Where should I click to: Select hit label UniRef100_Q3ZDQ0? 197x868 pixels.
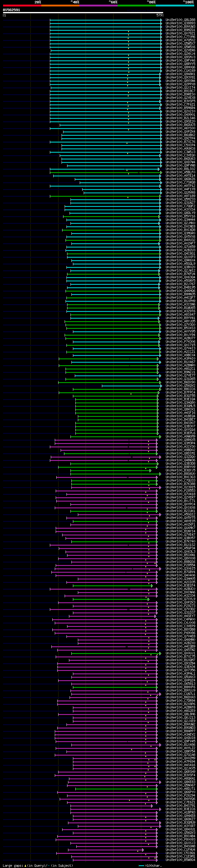[x=180, y=457]
